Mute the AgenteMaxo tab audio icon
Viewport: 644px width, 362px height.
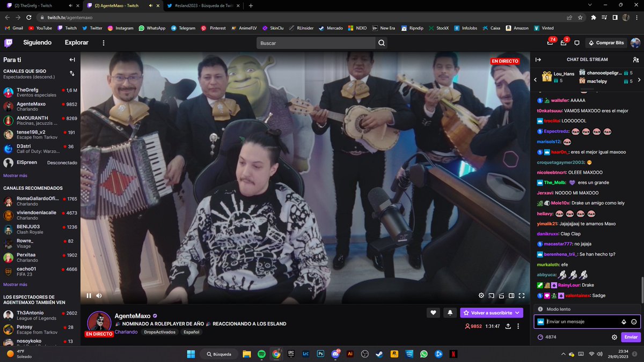coord(150,5)
